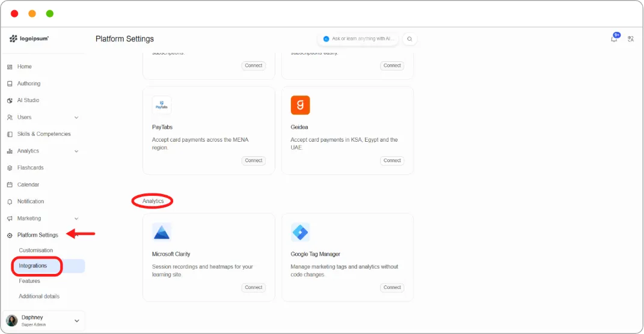Click the Platform Settings gear icon
Viewport: 644px width, 334px height.
[10, 235]
